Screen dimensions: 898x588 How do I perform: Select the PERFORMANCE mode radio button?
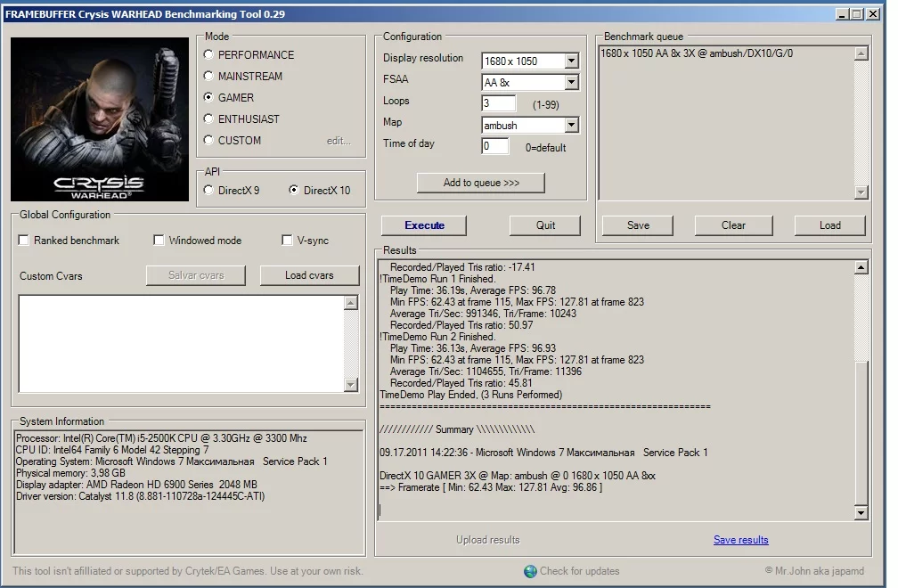coord(208,54)
